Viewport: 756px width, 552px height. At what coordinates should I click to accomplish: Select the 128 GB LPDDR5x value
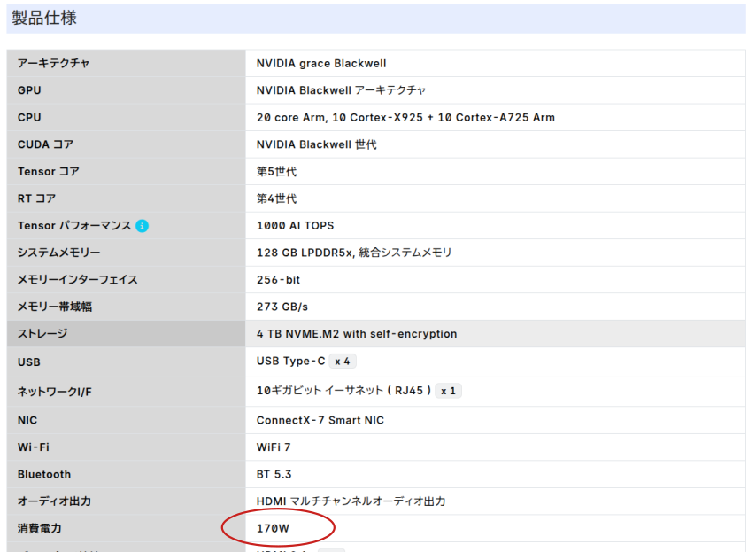click(354, 253)
